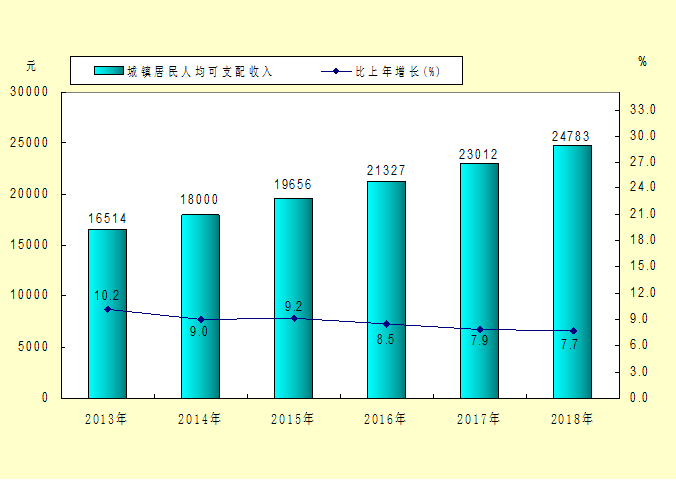Select the value label 23012

click(x=478, y=154)
